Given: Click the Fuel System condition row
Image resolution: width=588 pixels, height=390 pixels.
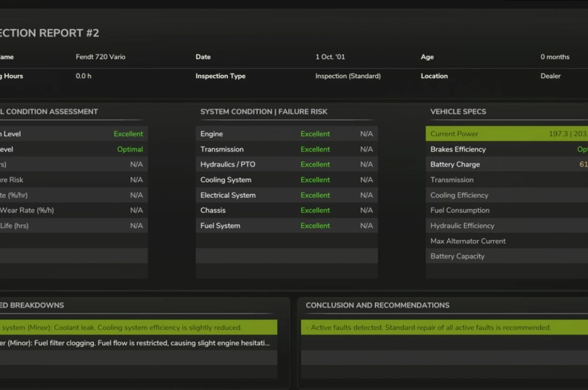Looking at the screenshot, I should (x=286, y=226).
